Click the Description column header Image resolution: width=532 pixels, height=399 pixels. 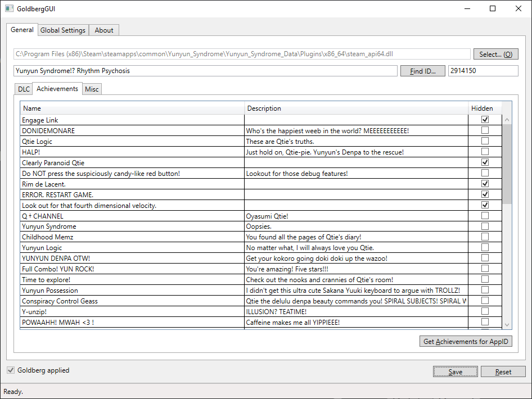356,108
